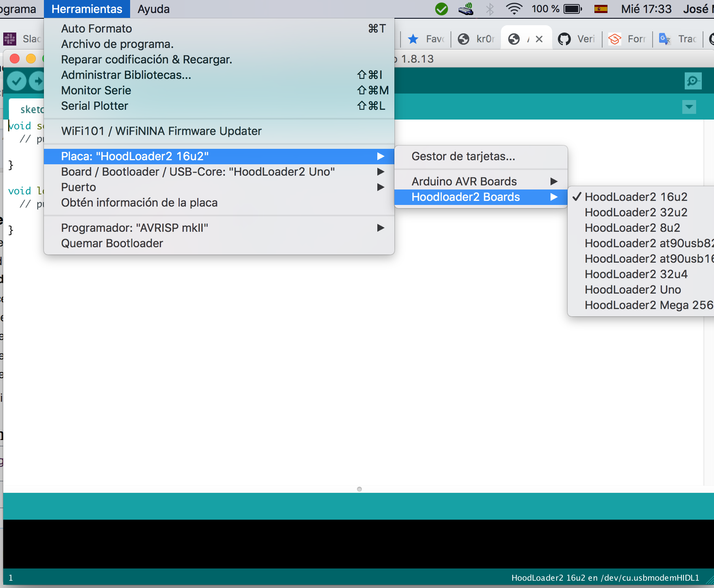This screenshot has width=714, height=588.
Task: Open Gestor de tarjetas...
Action: (481, 156)
